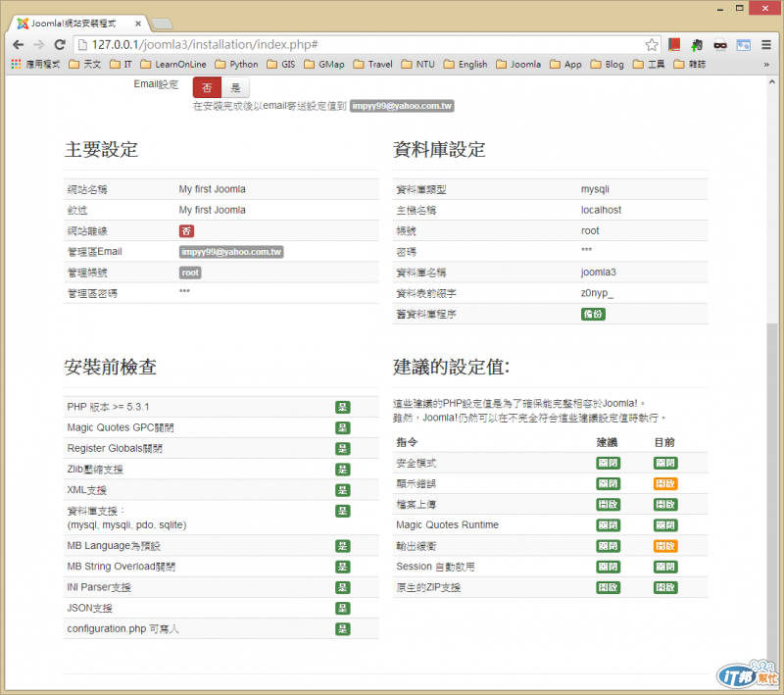784x695 pixels.
Task: Click the 建議 badge for 安全模式
Action: pos(609,463)
